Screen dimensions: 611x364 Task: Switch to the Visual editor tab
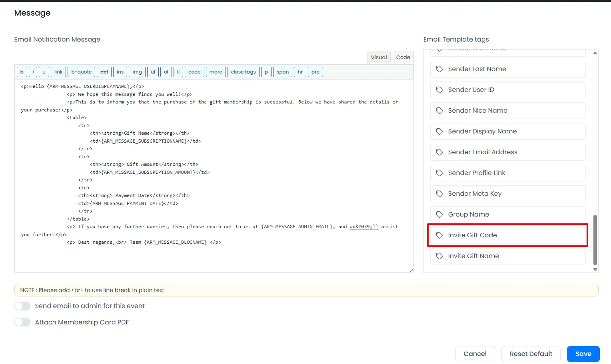pyautogui.click(x=379, y=58)
